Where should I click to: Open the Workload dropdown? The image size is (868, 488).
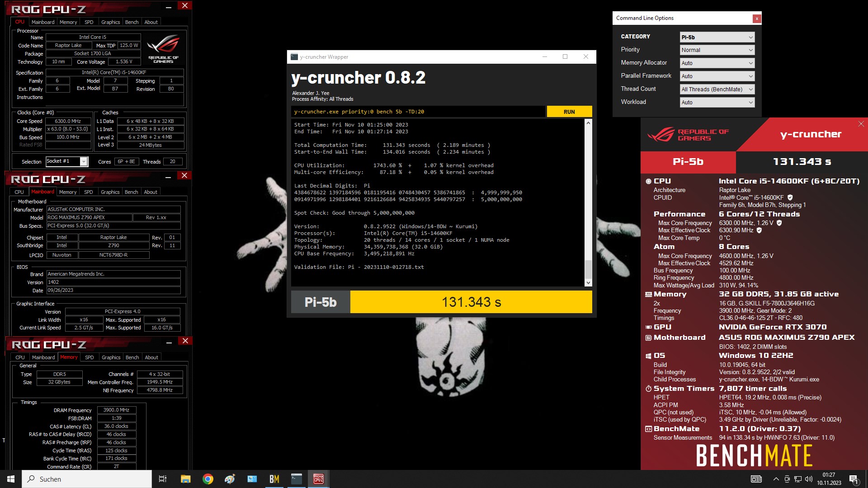(x=717, y=103)
